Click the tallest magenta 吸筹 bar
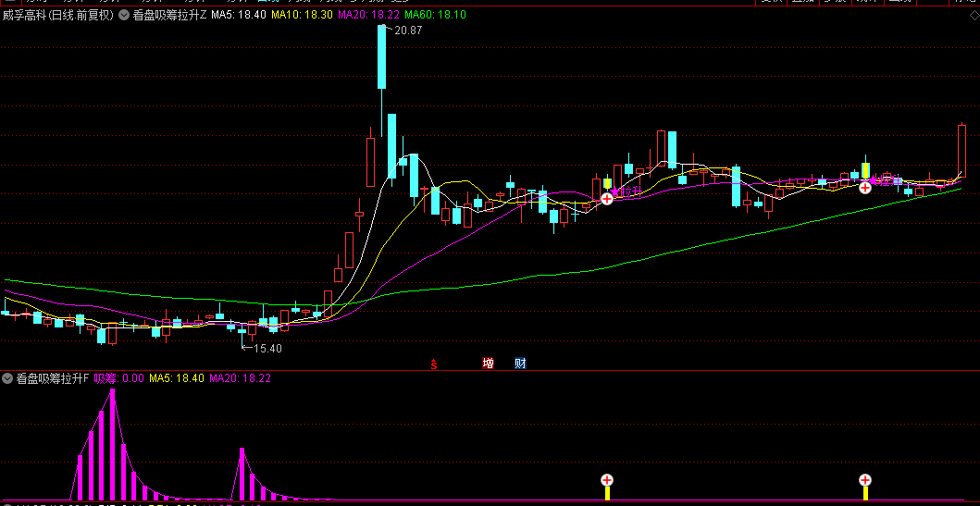Screen dimensions: 980x506 coord(113,444)
